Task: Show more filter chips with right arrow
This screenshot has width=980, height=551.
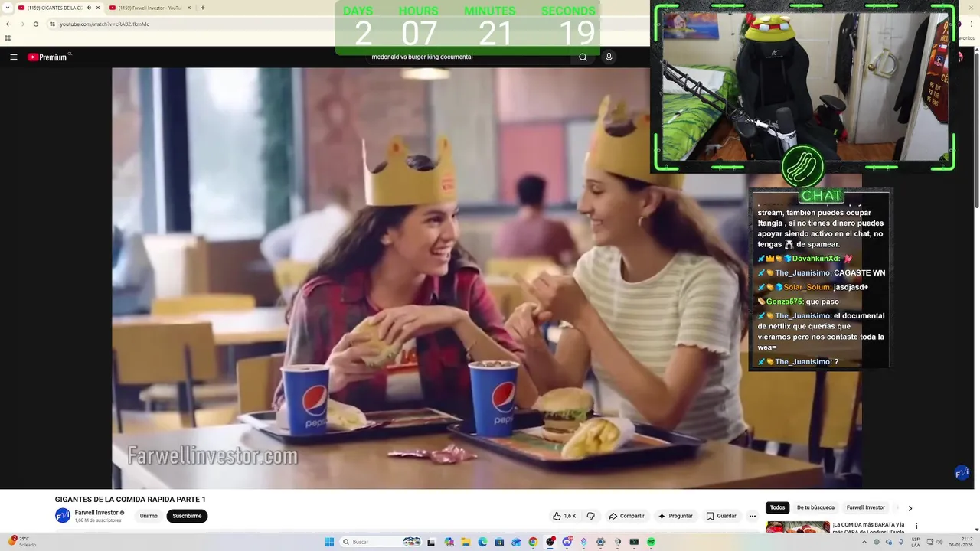Action: (910, 508)
